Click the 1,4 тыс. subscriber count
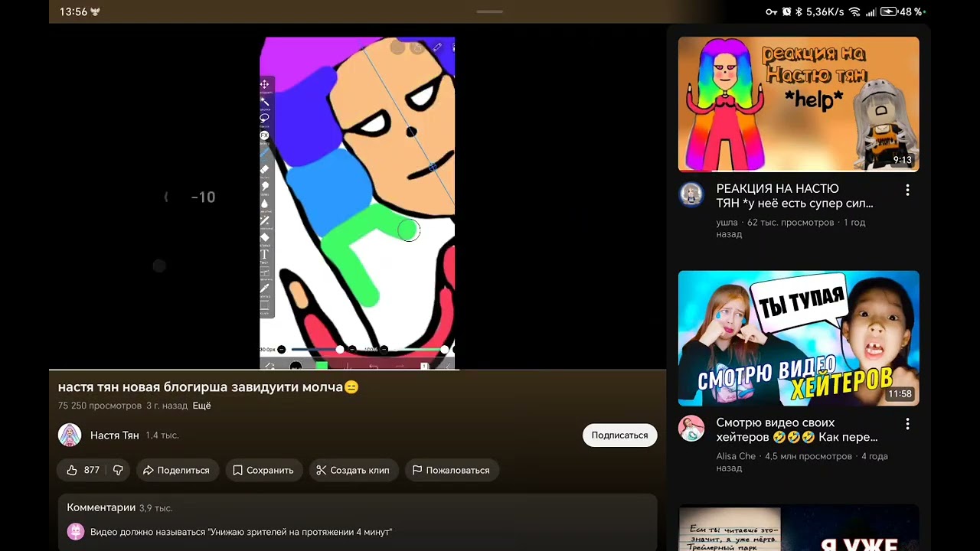Screen dimensions: 980x551 tap(162, 435)
